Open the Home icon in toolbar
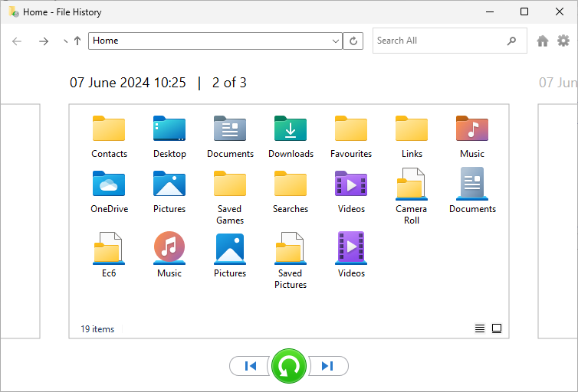578x392 pixels. pos(543,41)
